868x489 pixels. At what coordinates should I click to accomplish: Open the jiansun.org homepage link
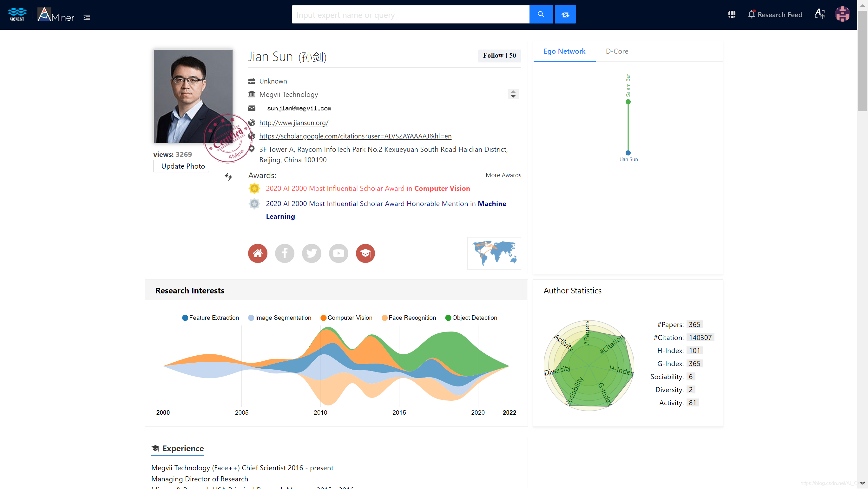pos(293,123)
